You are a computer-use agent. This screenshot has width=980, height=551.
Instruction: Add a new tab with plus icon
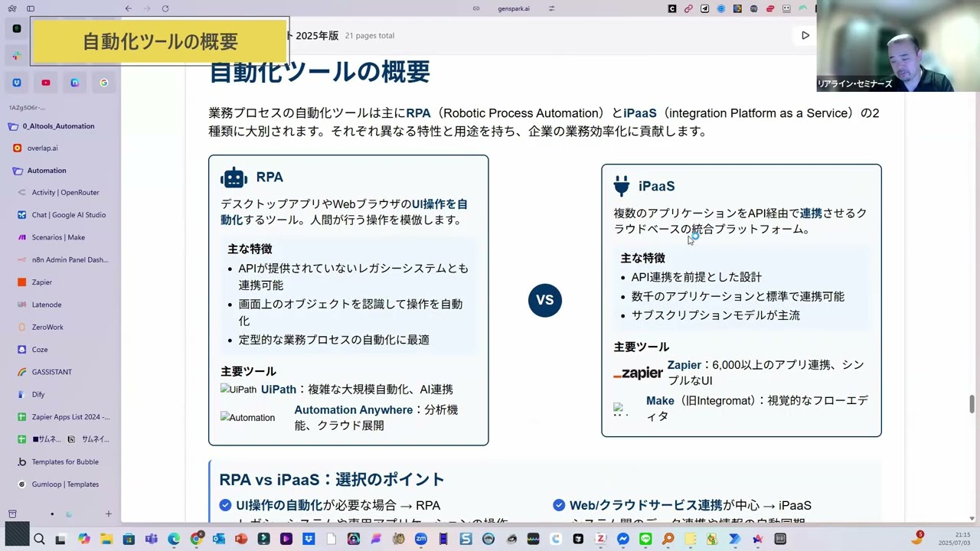[x=109, y=514]
